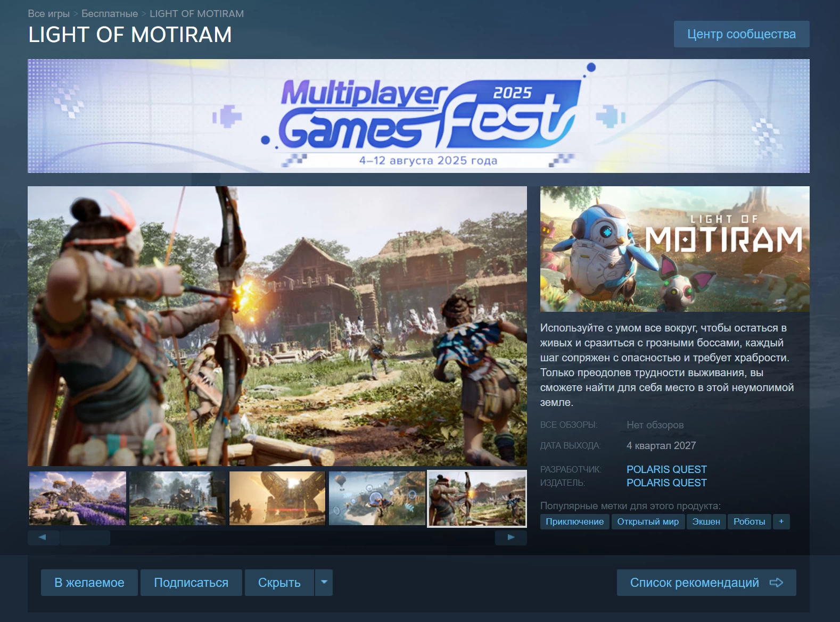This screenshot has width=840, height=622.
Task: Select the golden sunset machine screenshot thumbnail
Action: pos(277,498)
